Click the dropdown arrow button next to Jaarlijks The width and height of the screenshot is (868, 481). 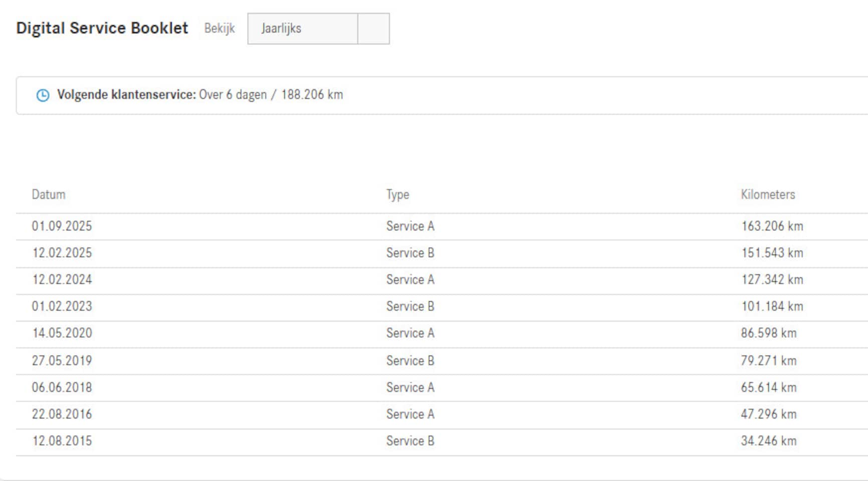[373, 29]
